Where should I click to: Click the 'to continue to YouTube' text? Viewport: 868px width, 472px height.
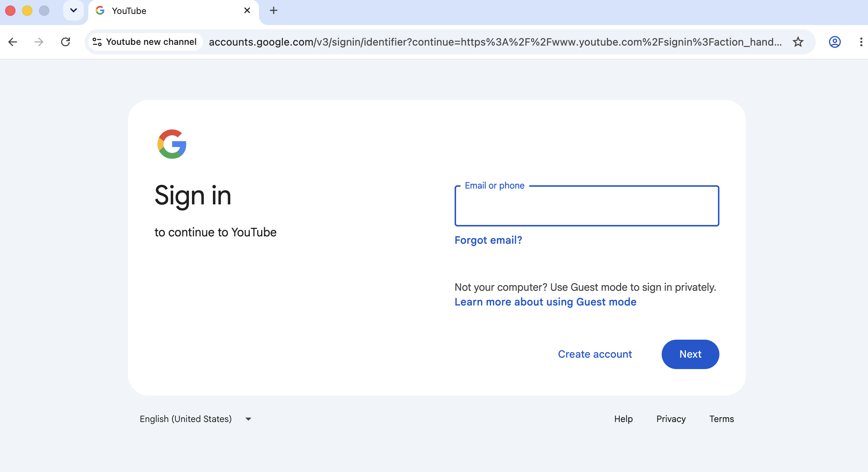click(216, 232)
